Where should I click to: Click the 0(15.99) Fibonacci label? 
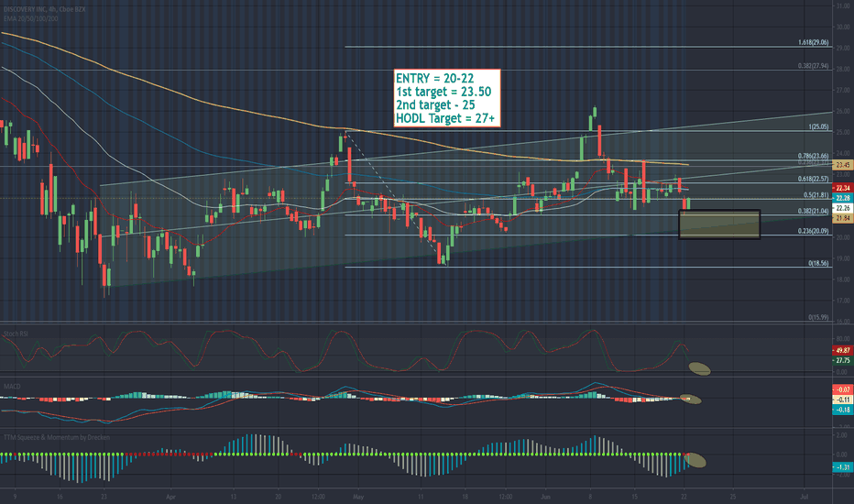(818, 317)
